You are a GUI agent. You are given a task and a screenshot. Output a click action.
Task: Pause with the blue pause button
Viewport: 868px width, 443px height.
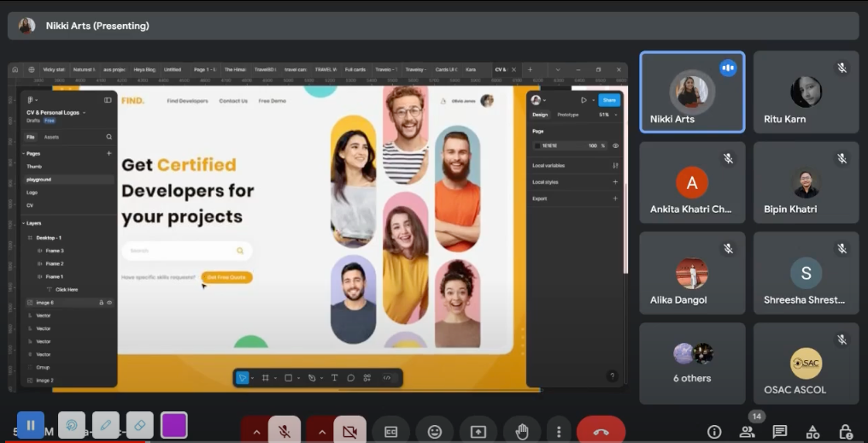point(31,425)
